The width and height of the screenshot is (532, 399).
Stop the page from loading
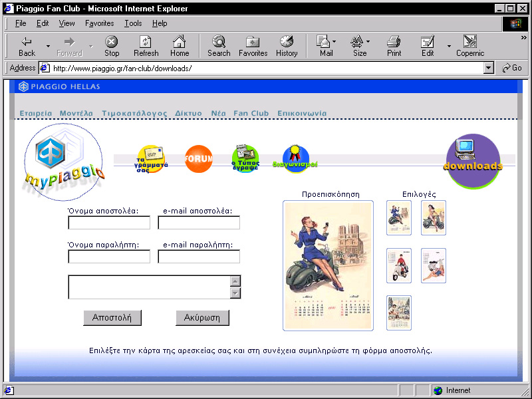point(111,46)
